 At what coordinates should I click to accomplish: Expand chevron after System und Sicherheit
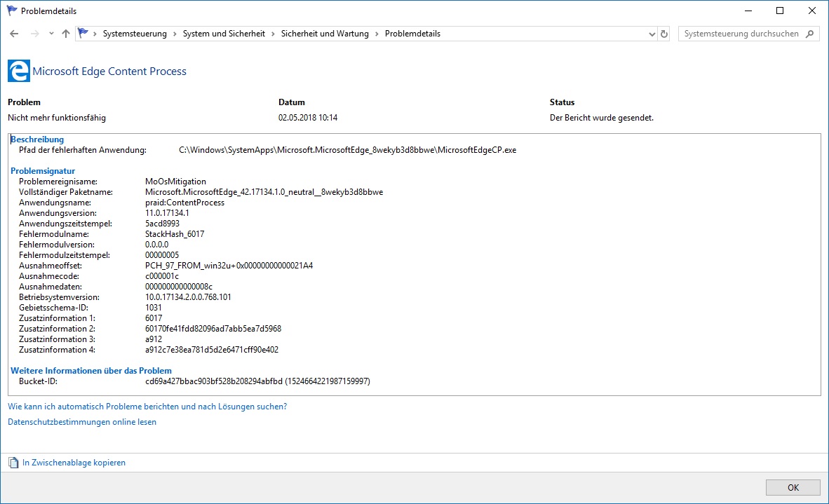(274, 34)
